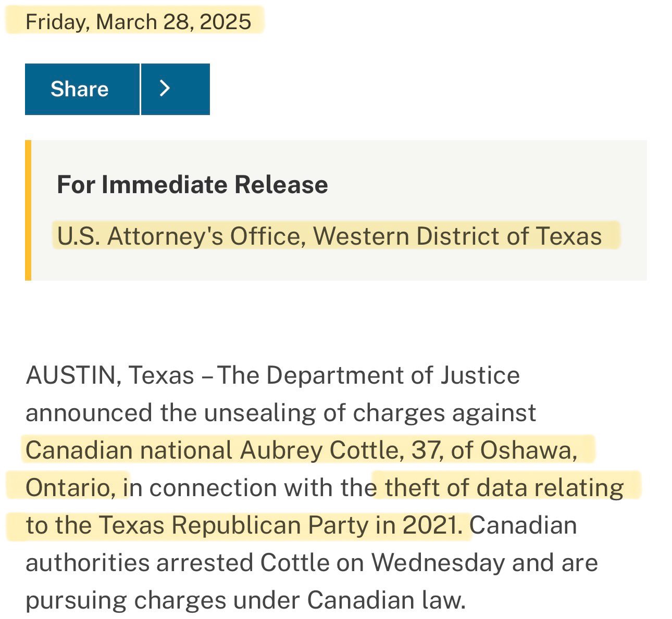672x619 pixels.
Task: Click the highlighted word Oshawa
Action: click(x=527, y=450)
